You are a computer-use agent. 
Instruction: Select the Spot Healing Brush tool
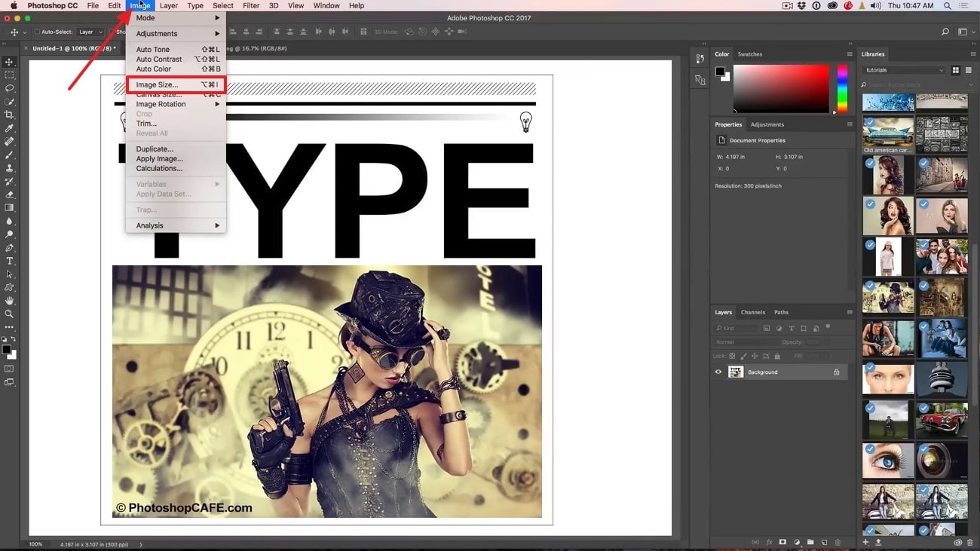click(10, 141)
